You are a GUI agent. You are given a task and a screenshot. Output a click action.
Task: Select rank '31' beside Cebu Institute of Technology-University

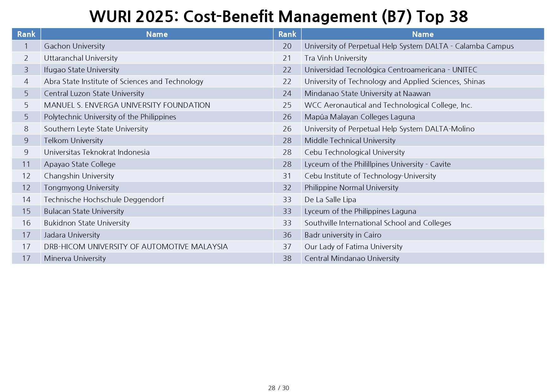pos(287,176)
